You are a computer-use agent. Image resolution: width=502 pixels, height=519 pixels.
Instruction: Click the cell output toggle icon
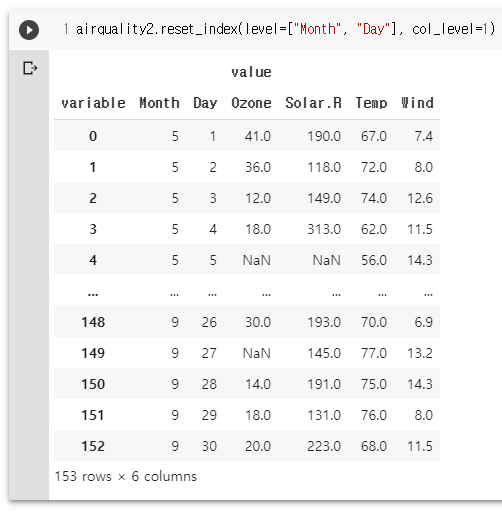(x=30, y=68)
